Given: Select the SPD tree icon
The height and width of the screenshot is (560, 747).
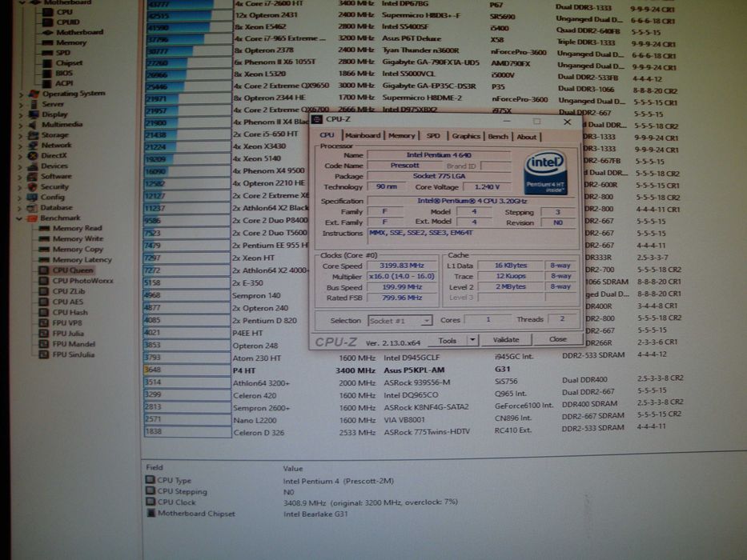Looking at the screenshot, I should [x=47, y=53].
